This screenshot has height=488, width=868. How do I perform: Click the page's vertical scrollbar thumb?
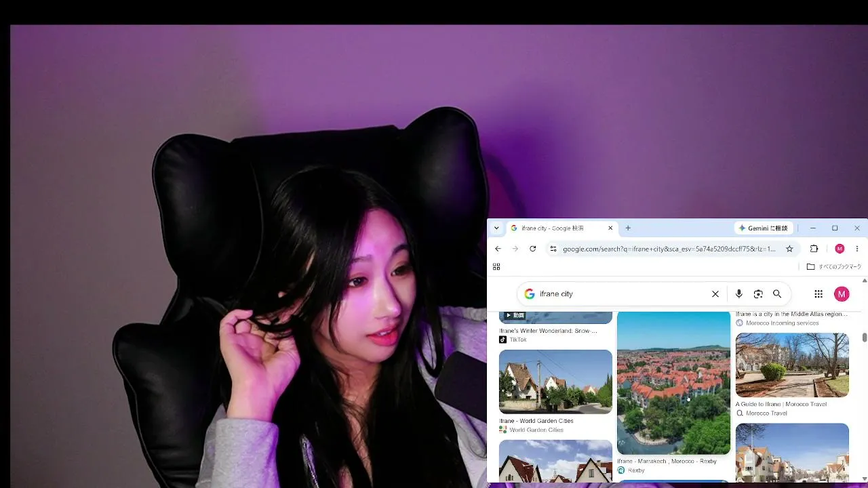tap(865, 337)
